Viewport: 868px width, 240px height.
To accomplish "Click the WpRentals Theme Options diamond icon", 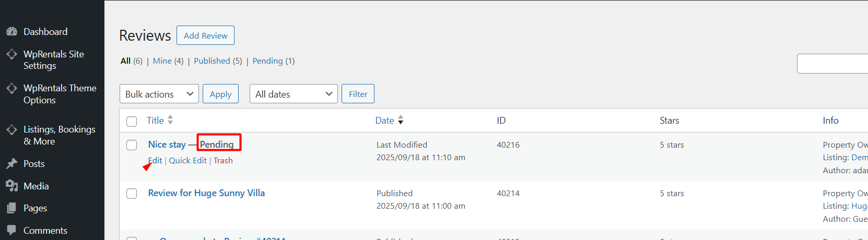I will coord(11,88).
